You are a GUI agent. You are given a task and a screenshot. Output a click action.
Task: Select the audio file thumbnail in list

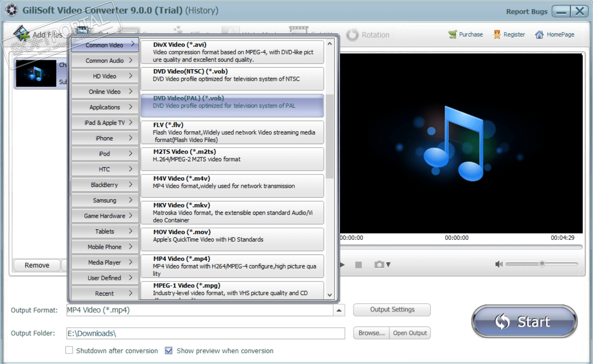(36, 73)
